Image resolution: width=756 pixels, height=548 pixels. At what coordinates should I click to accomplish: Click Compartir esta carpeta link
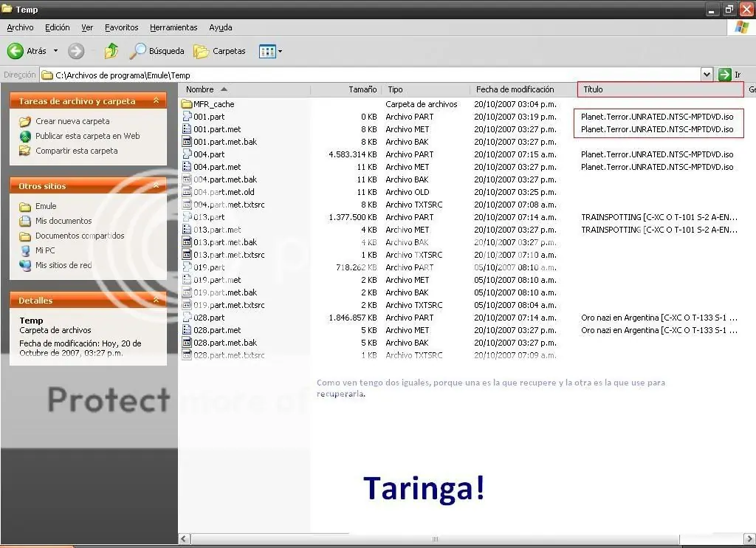tap(76, 151)
